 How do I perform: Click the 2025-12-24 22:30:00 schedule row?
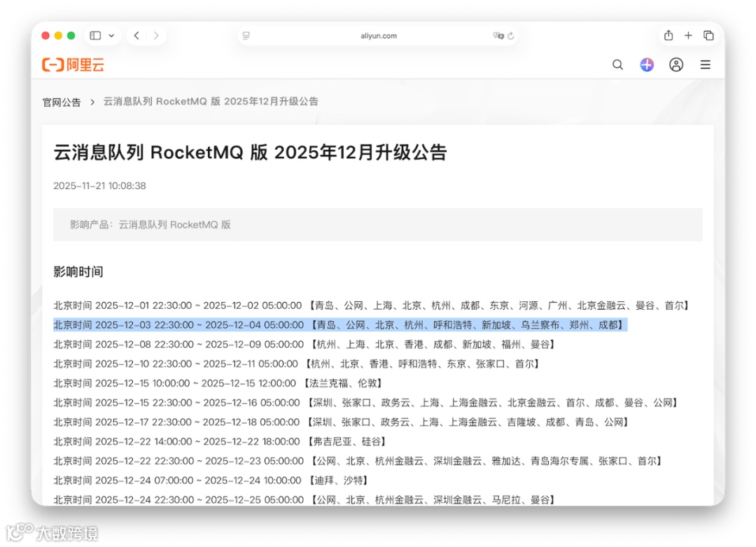(x=305, y=500)
